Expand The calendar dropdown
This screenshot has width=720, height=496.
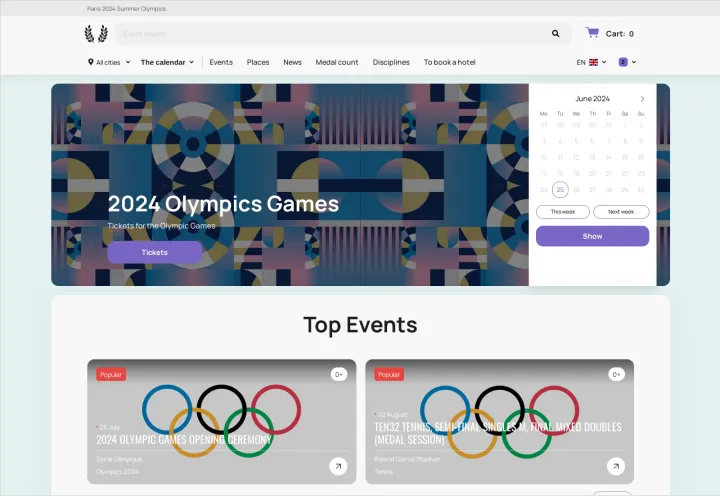167,62
